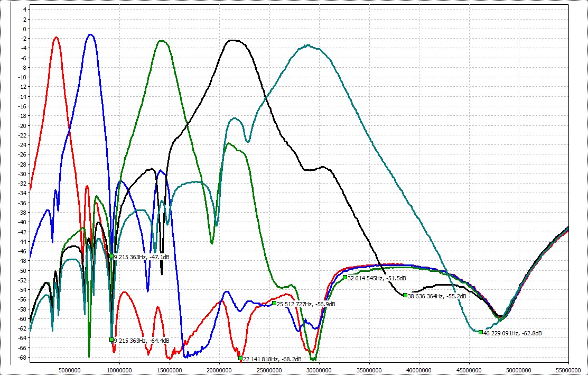588x375 pixels.
Task: Click the marker at 46 229 091Hz, -62.8dB
Action: (x=481, y=332)
